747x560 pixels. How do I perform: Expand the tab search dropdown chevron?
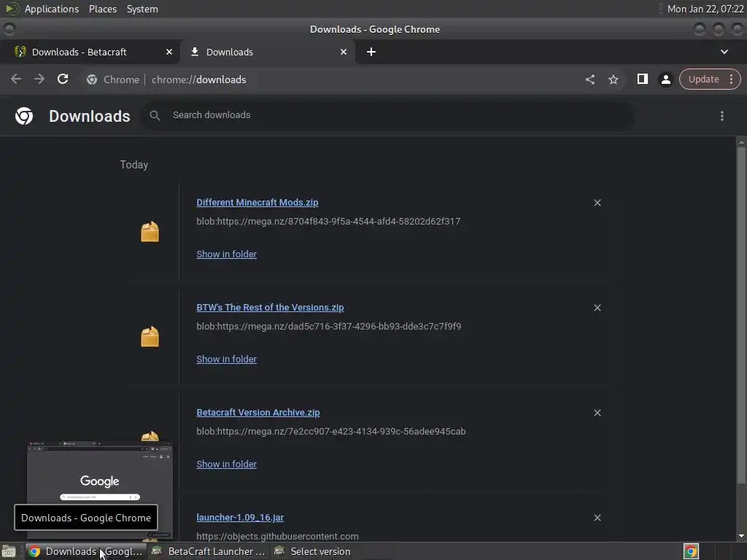click(724, 52)
